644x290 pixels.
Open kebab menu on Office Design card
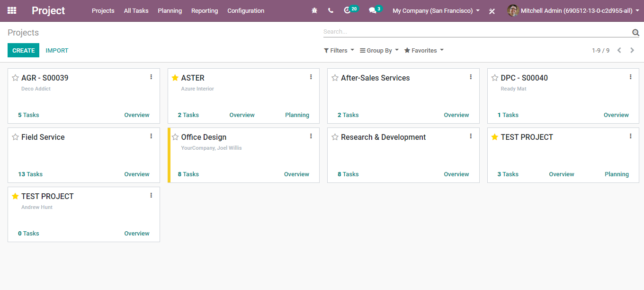311,136
